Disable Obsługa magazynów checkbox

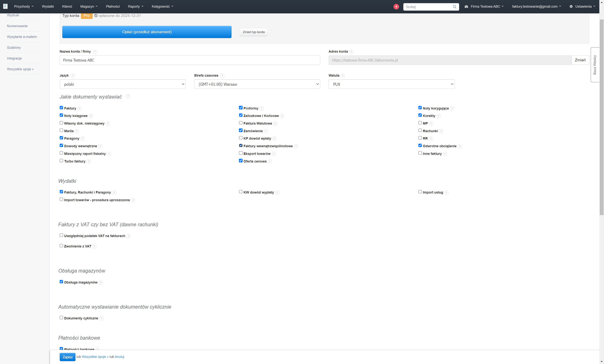point(61,282)
